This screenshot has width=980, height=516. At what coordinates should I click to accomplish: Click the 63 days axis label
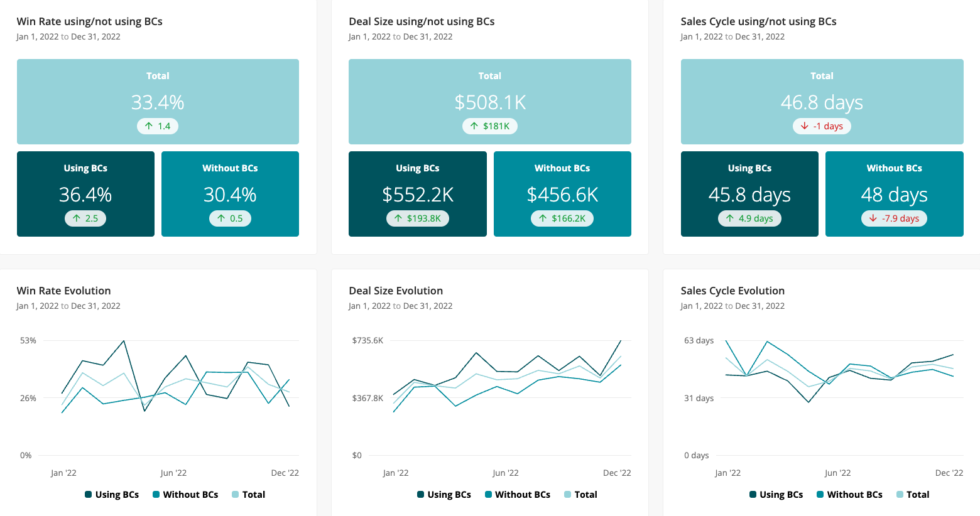pyautogui.click(x=699, y=340)
